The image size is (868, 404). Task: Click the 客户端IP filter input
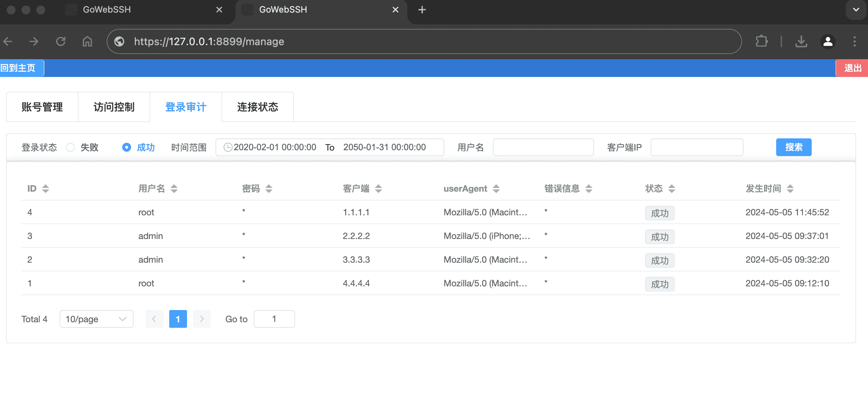pos(697,147)
